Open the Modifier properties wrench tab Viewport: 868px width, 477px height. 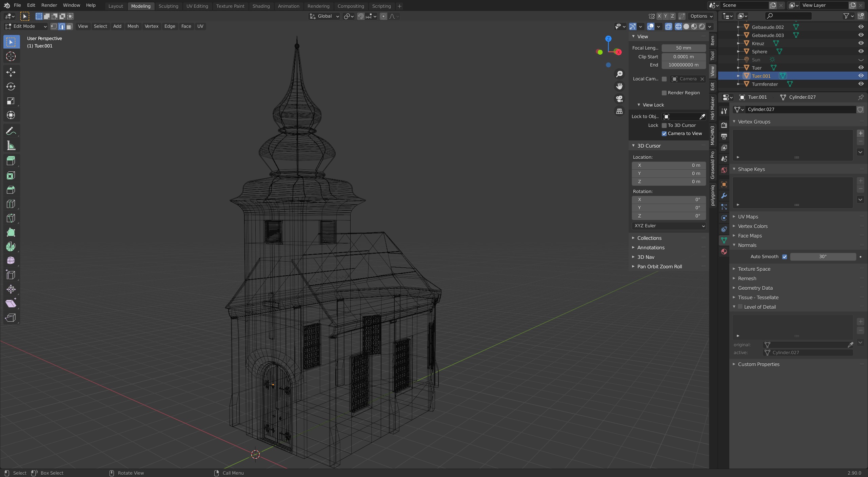(724, 195)
